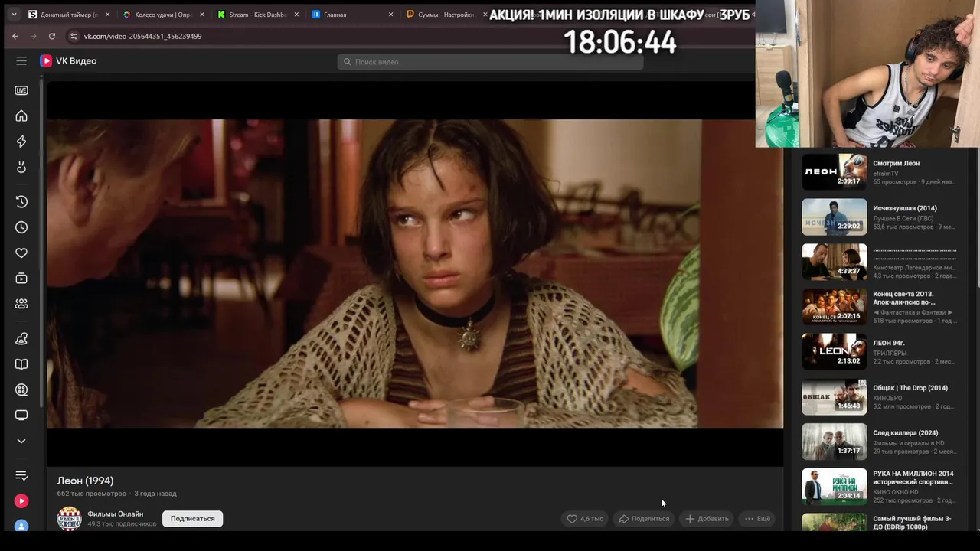This screenshot has width=980, height=551.
Task: Close the Главная tab
Action: [391, 15]
